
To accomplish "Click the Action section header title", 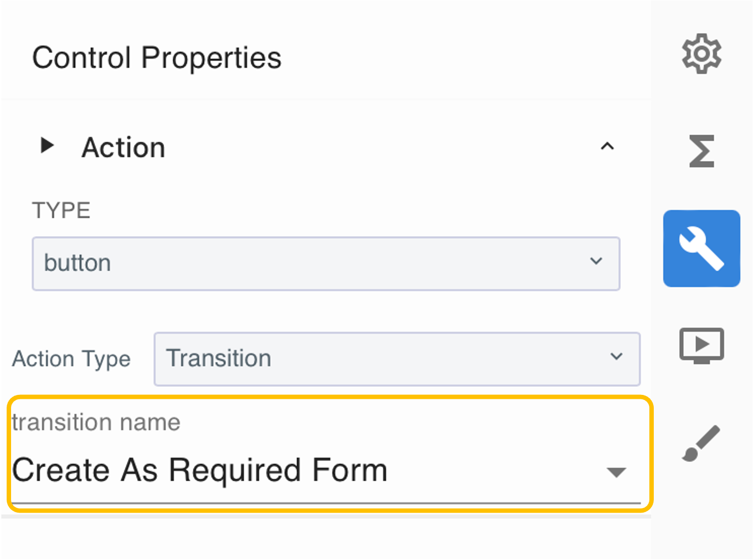I will tap(123, 147).
